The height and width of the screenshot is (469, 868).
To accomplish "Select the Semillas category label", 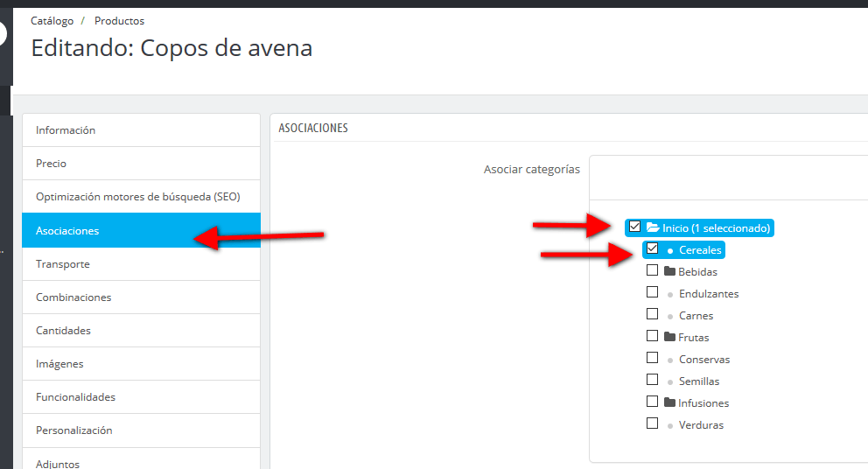I will (x=699, y=381).
